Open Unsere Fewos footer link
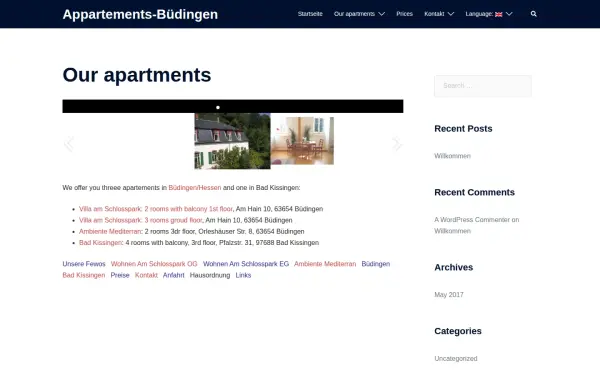This screenshot has height=375, width=600. pos(84,264)
